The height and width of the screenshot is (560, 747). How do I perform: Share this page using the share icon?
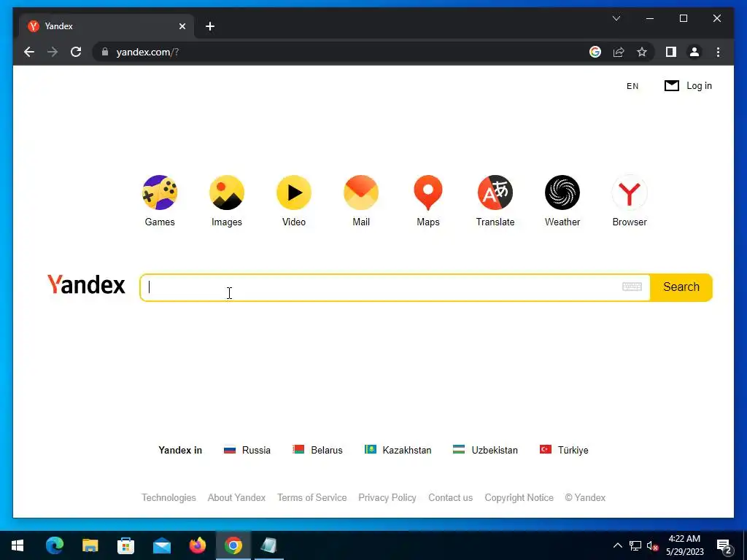pos(619,52)
